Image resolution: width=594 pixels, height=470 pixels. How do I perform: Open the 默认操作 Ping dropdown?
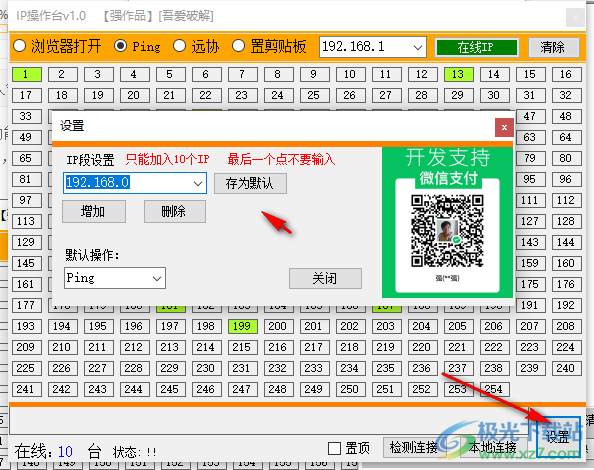(157, 278)
